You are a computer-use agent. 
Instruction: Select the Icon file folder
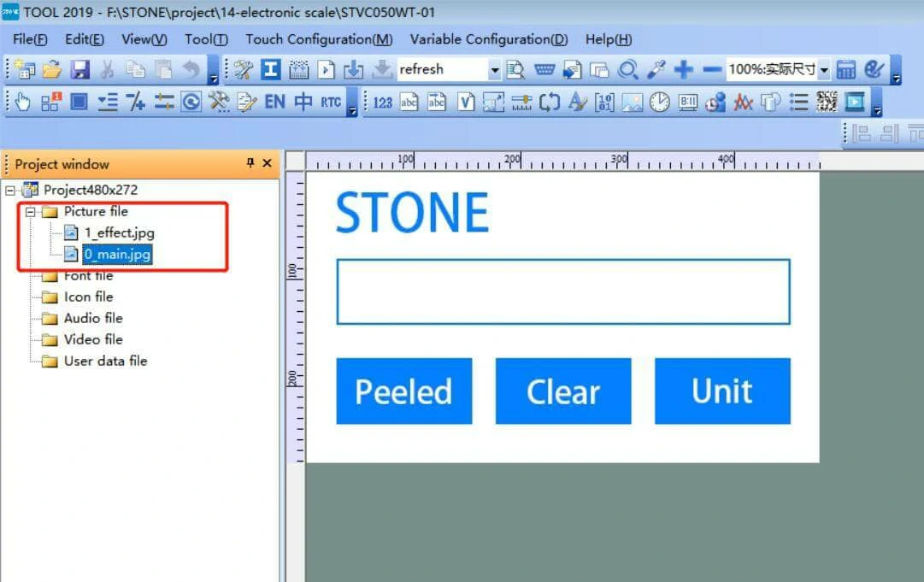[x=88, y=297]
